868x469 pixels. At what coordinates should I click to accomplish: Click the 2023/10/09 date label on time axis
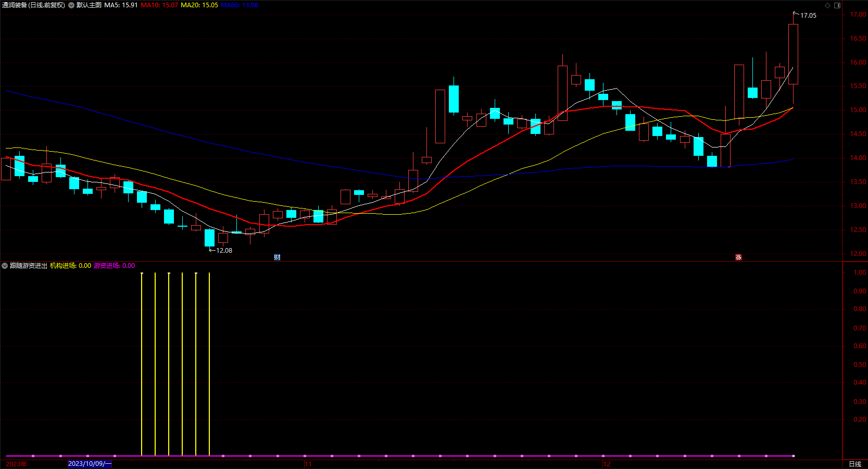[90, 464]
